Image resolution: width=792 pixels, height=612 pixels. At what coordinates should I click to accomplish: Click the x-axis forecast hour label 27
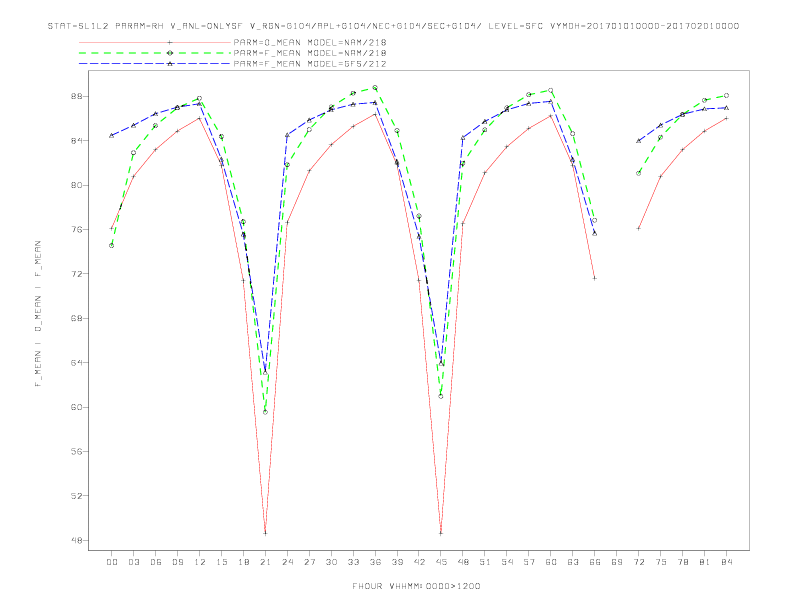pos(309,562)
